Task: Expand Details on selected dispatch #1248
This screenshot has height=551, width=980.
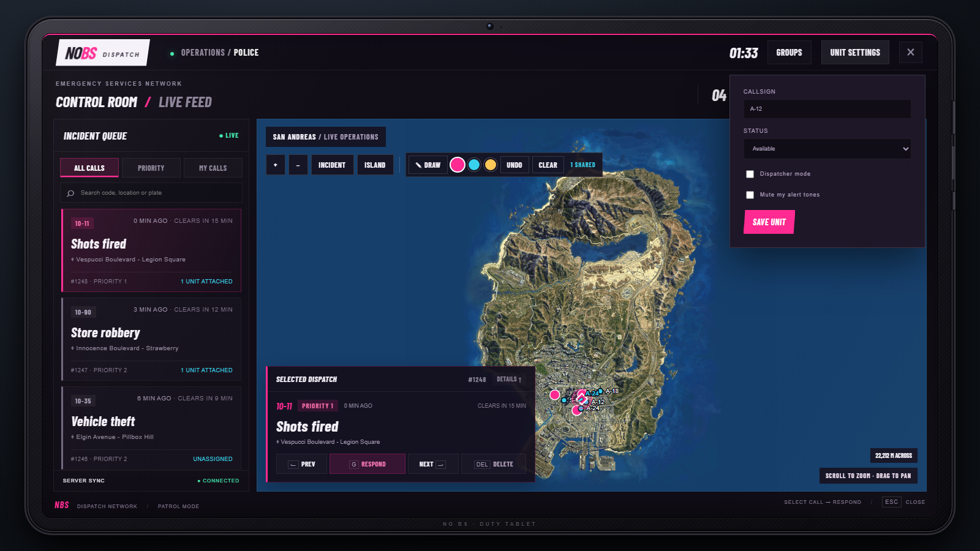Action: (509, 380)
